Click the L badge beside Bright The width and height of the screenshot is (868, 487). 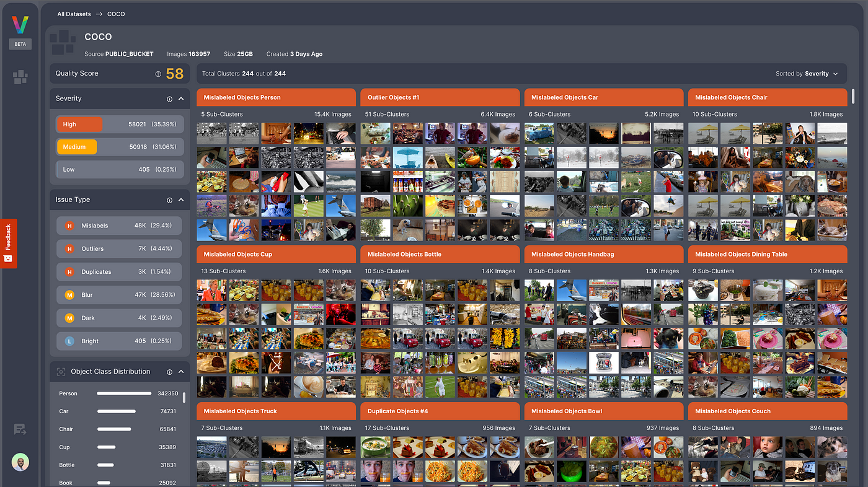(69, 341)
